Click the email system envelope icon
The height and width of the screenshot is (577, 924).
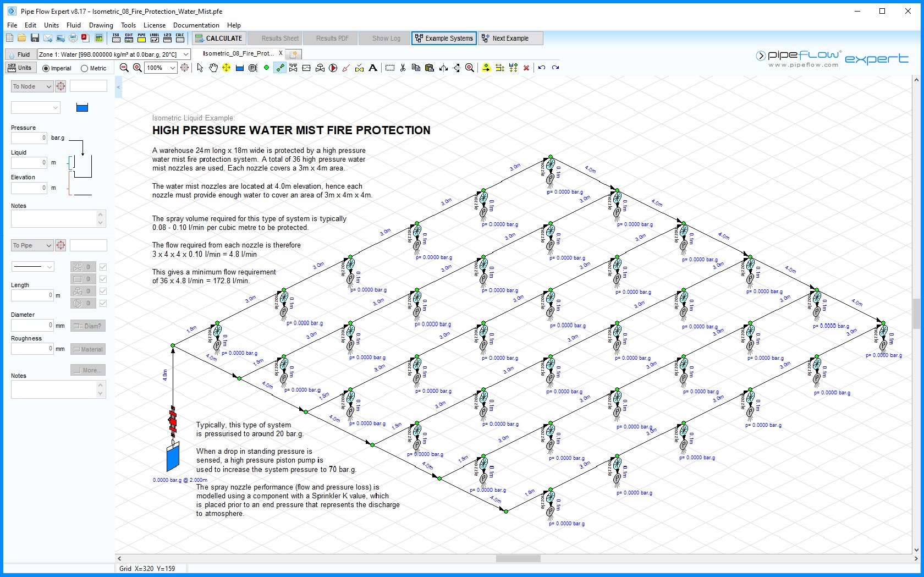coord(48,38)
